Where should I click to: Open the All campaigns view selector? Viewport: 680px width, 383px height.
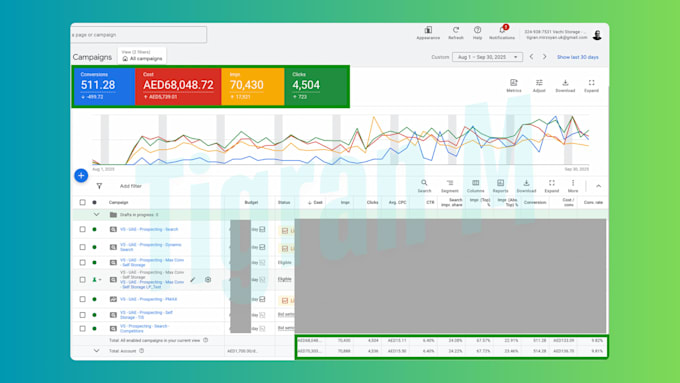point(142,56)
